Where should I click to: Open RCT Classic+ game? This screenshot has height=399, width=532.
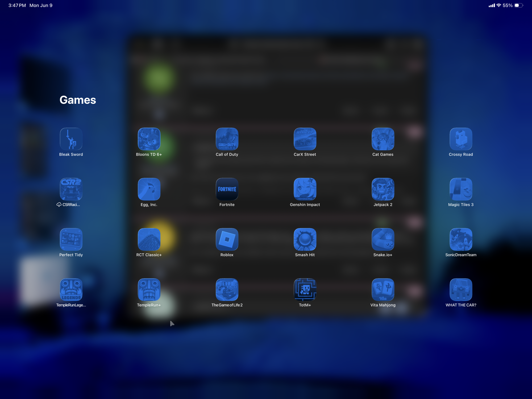click(x=149, y=239)
